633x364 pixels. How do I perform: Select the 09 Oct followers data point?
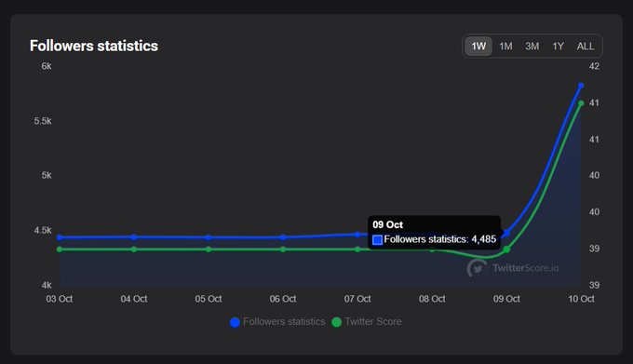pos(506,233)
